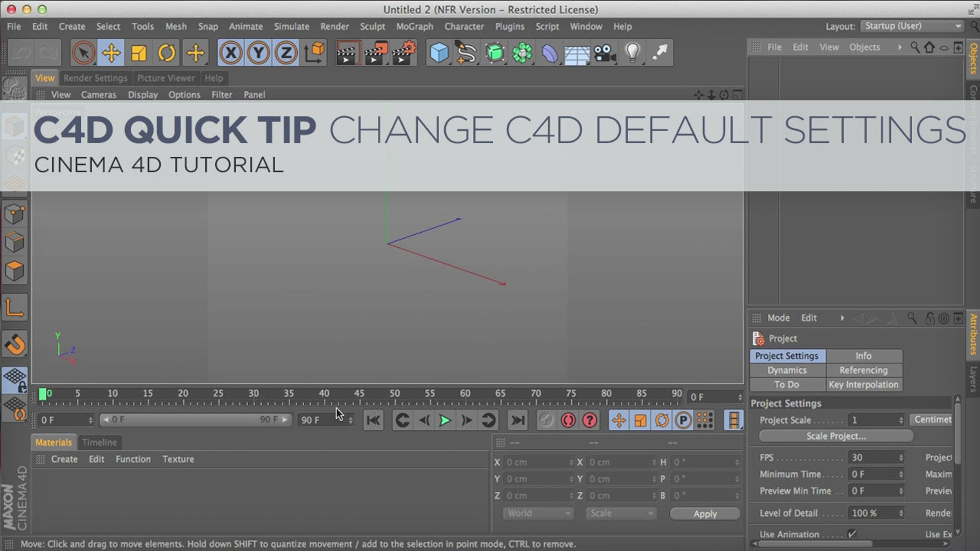
Task: Click the Make Editable icon in left palette
Action: click(14, 89)
